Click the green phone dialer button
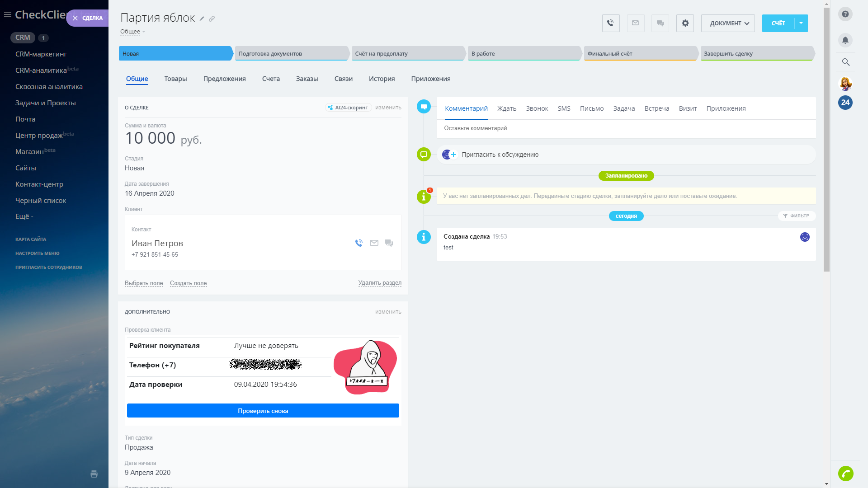 pyautogui.click(x=845, y=473)
